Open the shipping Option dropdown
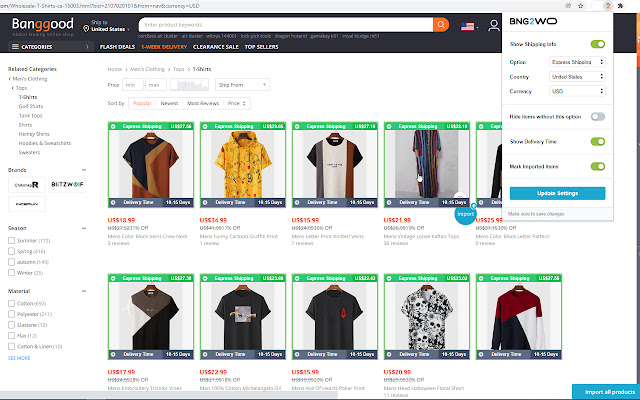The image size is (640, 400). (x=577, y=62)
